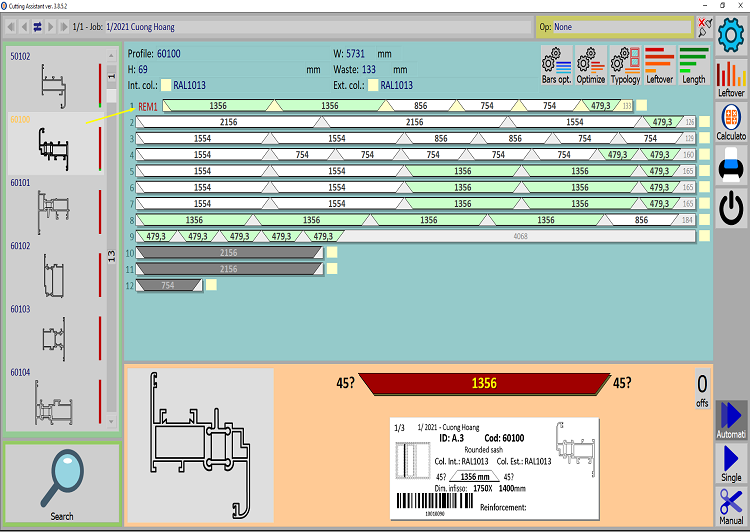This screenshot has width=750, height=532.
Task: Click the power off icon
Action: 731,208
